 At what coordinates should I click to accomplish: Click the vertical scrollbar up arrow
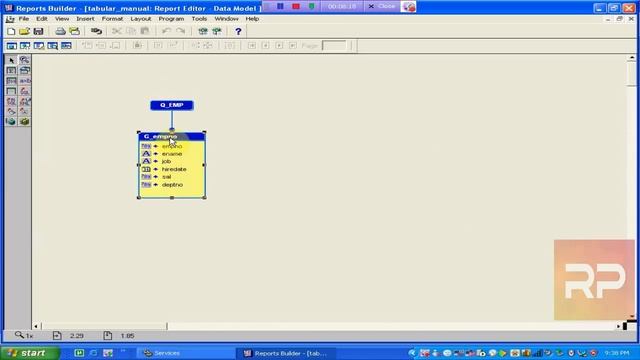[631, 58]
